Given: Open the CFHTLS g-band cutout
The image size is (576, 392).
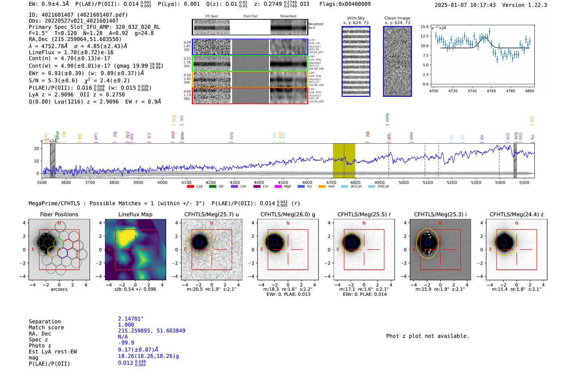Looking at the screenshot, I should tap(288, 249).
